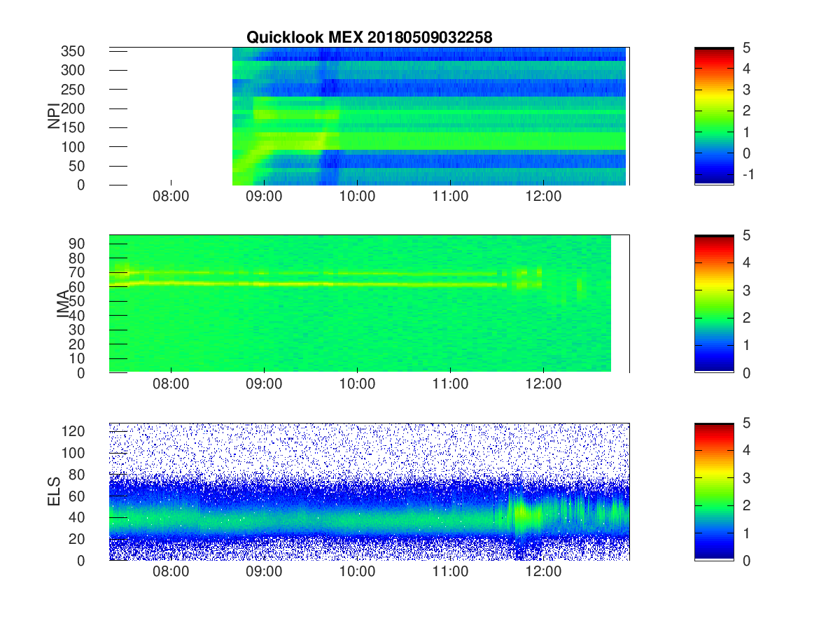Click the 08:00 label under NPI plot
840x630 pixels.
click(x=171, y=197)
